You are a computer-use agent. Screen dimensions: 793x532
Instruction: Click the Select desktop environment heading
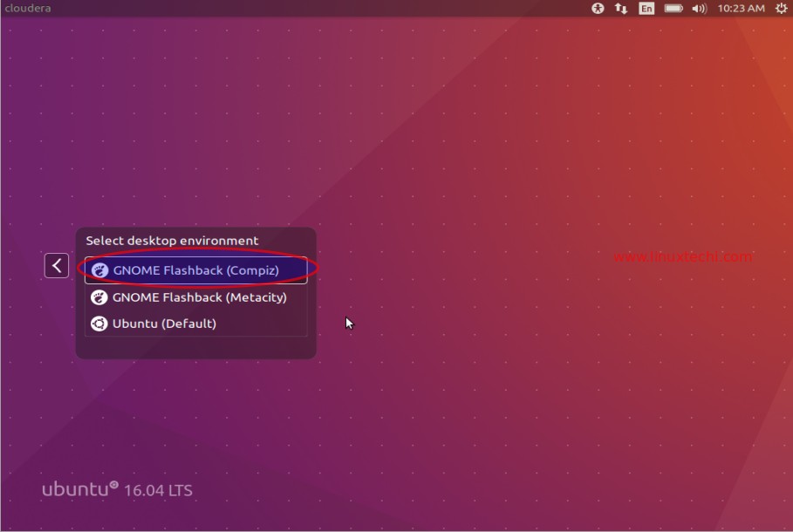coord(172,241)
